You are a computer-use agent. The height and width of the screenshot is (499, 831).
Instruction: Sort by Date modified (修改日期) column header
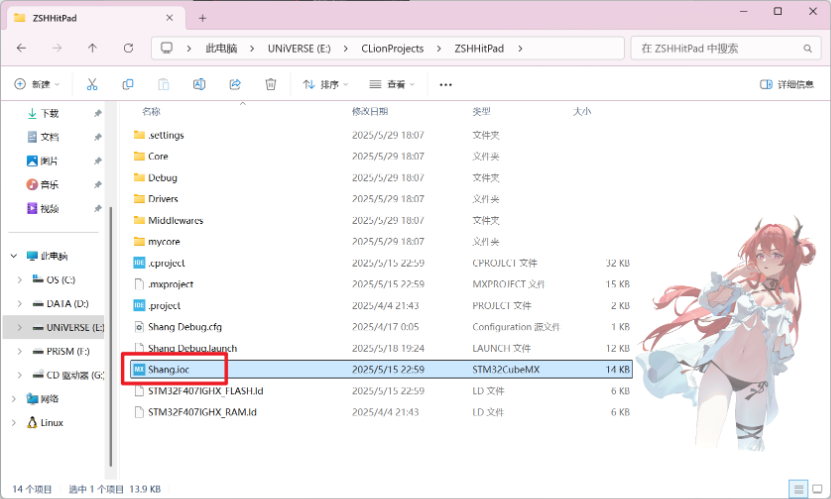pyautogui.click(x=370, y=111)
